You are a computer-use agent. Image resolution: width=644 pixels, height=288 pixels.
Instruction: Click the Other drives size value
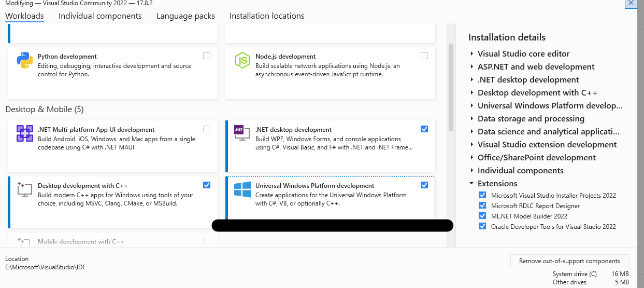[x=621, y=282]
